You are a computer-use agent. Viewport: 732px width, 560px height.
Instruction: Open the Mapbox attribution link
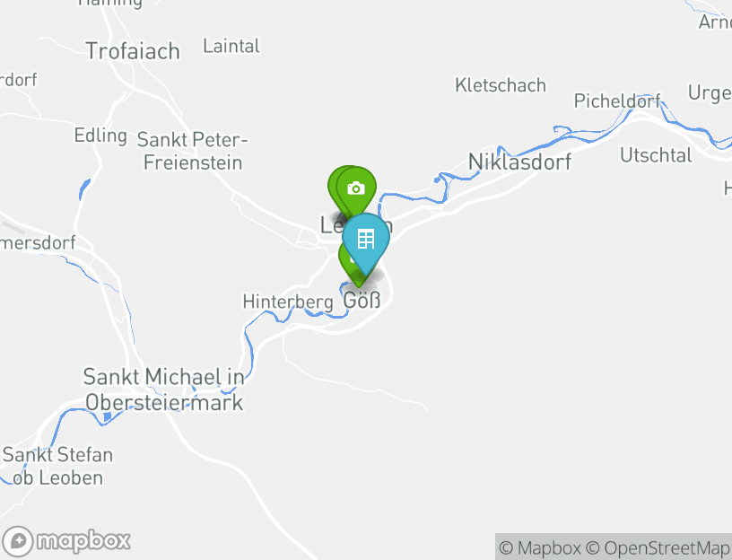pos(540,547)
